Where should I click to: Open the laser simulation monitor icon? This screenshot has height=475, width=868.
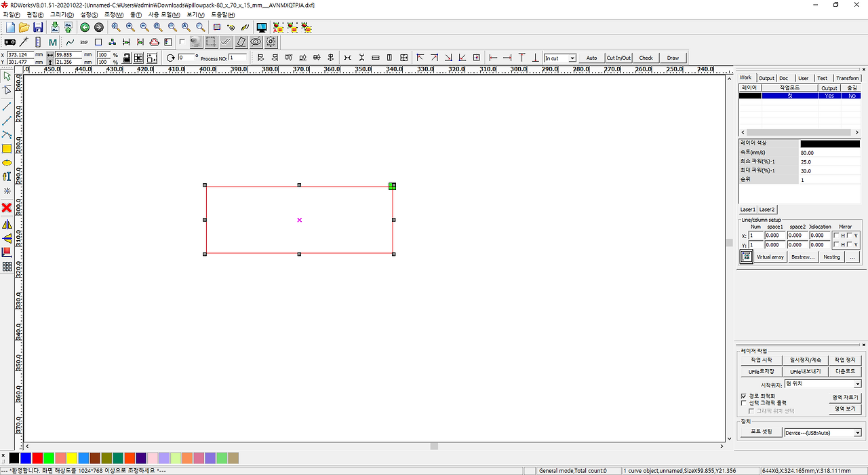262,27
